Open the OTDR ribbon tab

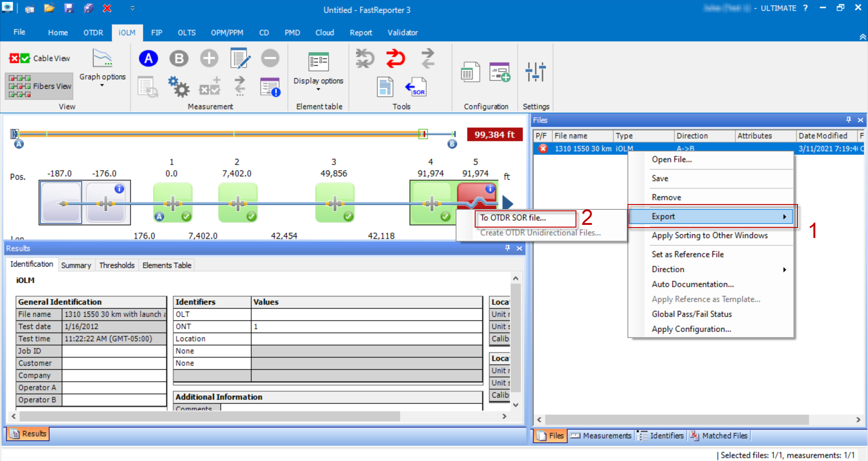pyautogui.click(x=93, y=32)
